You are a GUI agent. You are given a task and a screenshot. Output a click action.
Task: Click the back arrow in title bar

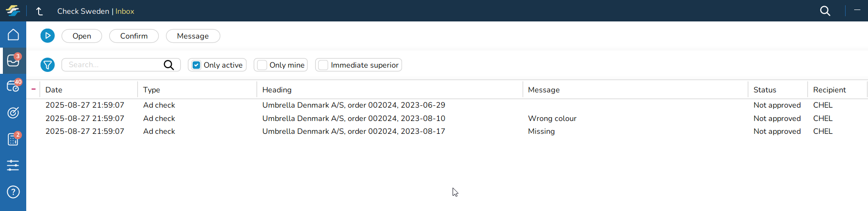pyautogui.click(x=40, y=11)
